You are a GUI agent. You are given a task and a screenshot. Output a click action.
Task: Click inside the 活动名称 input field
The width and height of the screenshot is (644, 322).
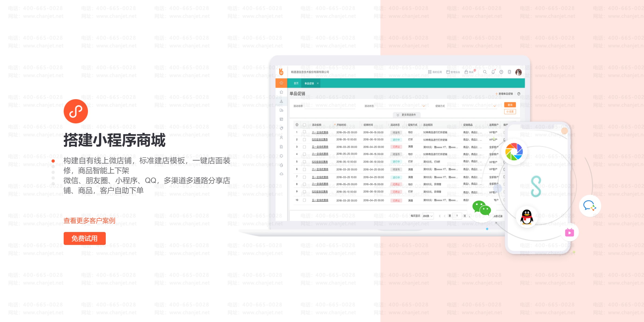click(330, 106)
